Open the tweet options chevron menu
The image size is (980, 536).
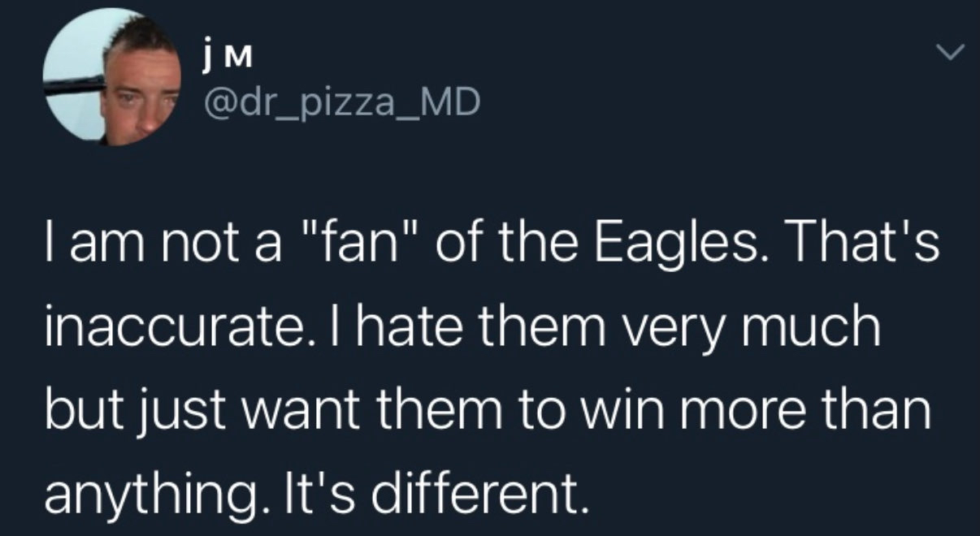947,54
